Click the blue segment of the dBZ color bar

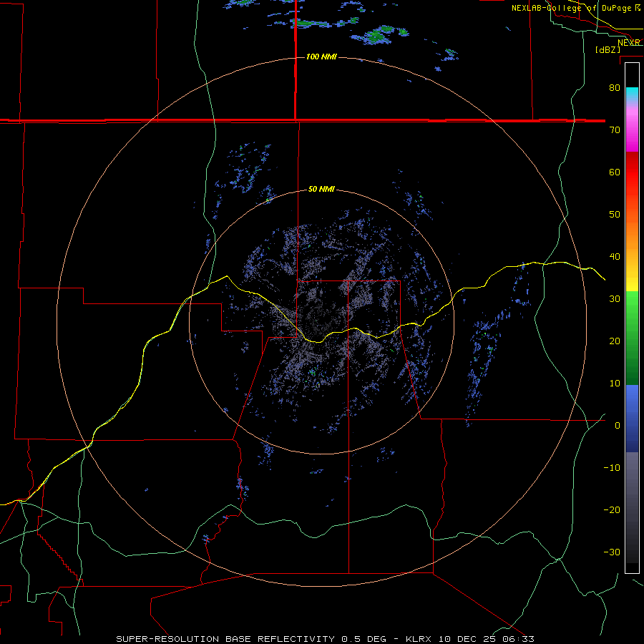click(632, 419)
